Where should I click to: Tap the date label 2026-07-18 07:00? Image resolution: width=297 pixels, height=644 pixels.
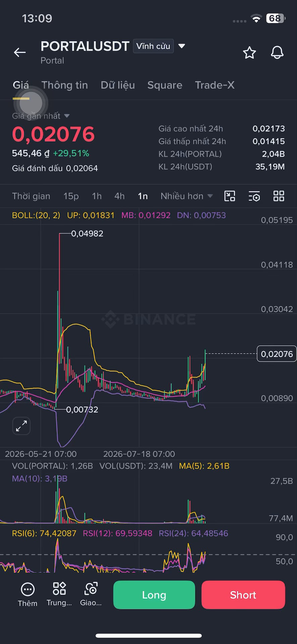(139, 454)
